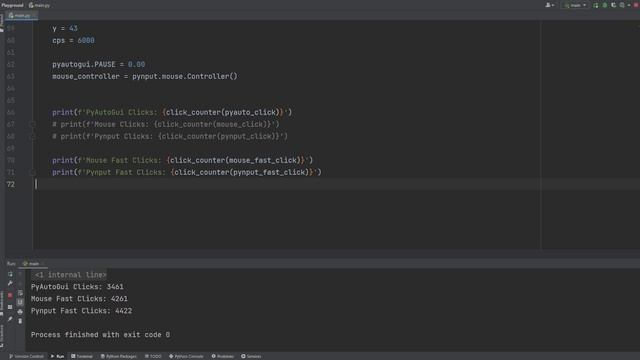
Task: Click output 'Pynput Fast Clicks: 4422'
Action: (x=81, y=311)
